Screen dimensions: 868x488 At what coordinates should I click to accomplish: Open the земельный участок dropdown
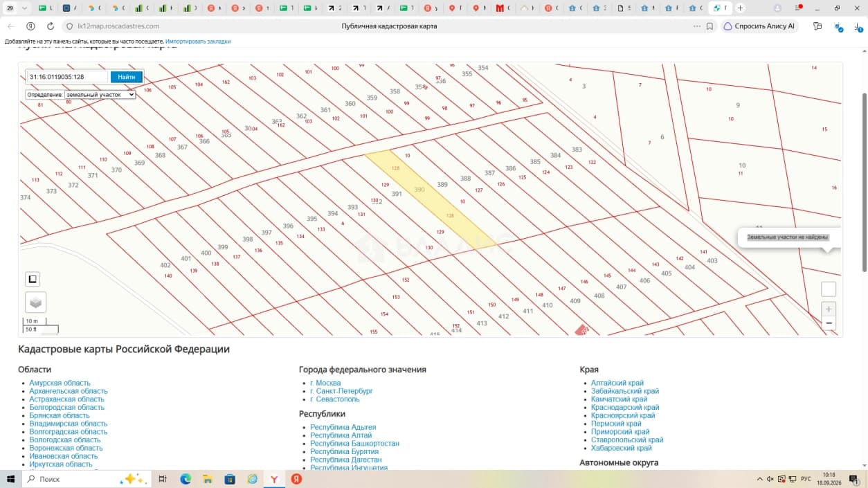point(100,94)
